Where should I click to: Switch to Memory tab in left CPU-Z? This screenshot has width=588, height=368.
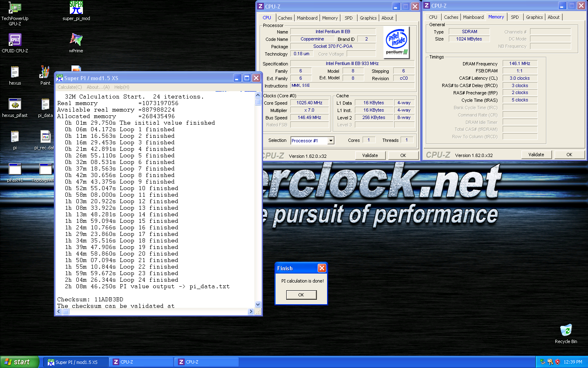(330, 18)
